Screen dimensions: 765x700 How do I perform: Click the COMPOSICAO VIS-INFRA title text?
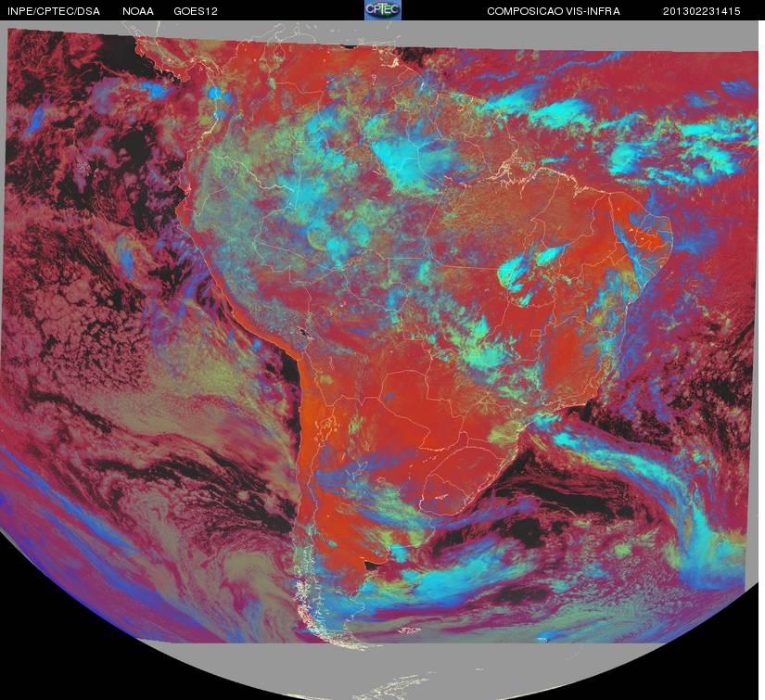click(x=554, y=11)
